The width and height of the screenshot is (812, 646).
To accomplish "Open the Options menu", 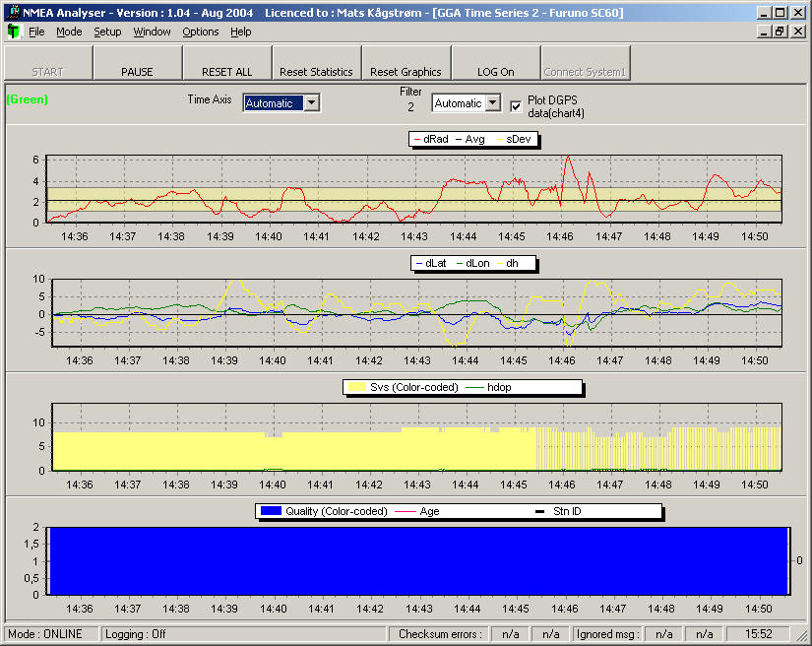I will (x=201, y=32).
